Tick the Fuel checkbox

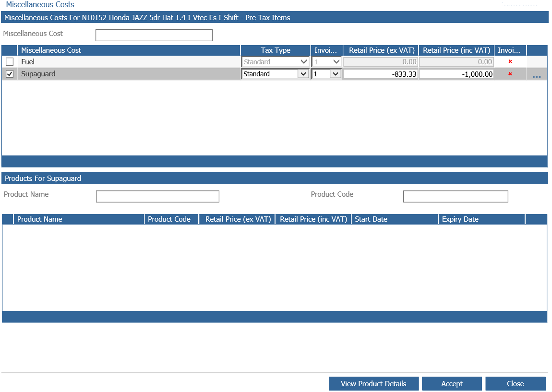click(10, 61)
